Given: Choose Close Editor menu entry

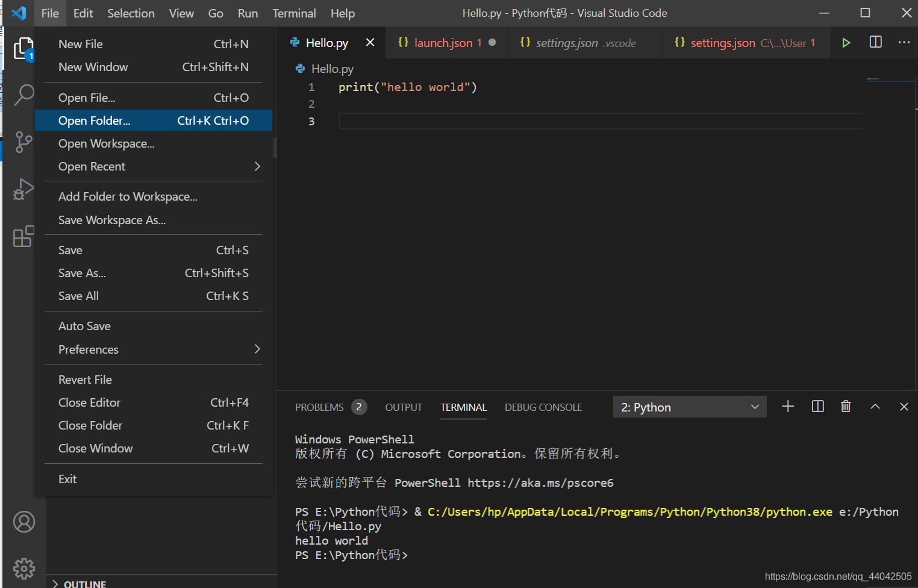Looking at the screenshot, I should click(x=154, y=402).
